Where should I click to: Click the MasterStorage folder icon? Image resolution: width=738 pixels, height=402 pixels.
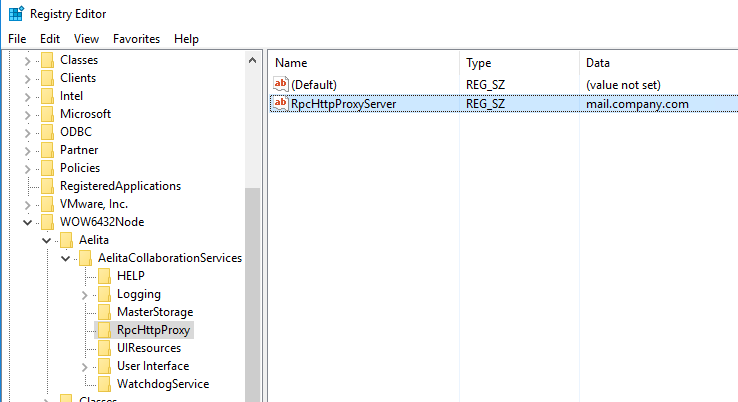[x=104, y=312]
